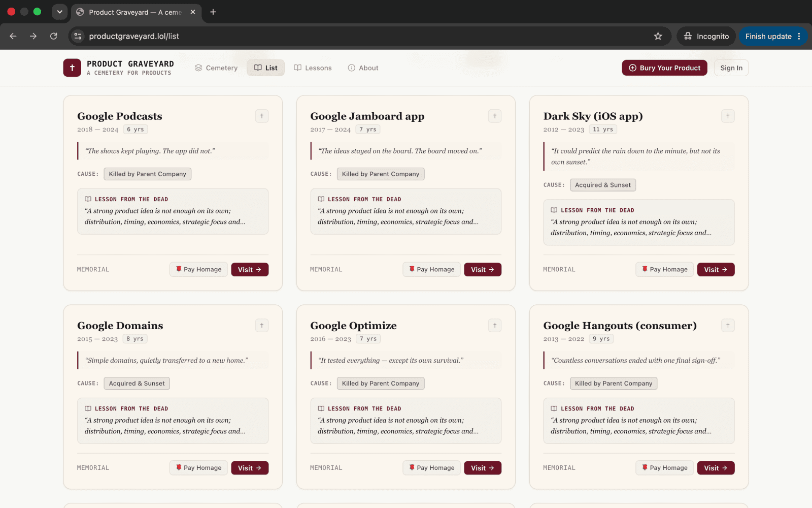Viewport: 812px width, 508px height.
Task: Click the Sign In button
Action: coord(731,68)
